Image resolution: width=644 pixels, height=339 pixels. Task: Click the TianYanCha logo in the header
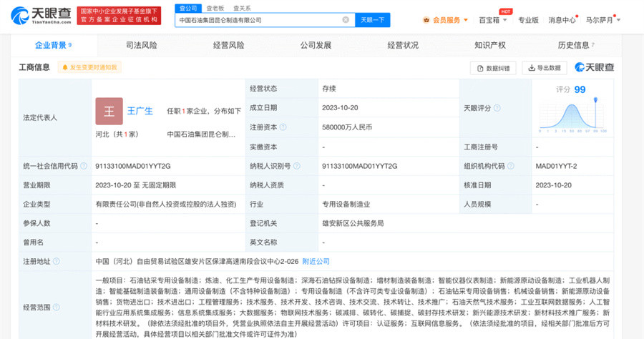pos(41,16)
